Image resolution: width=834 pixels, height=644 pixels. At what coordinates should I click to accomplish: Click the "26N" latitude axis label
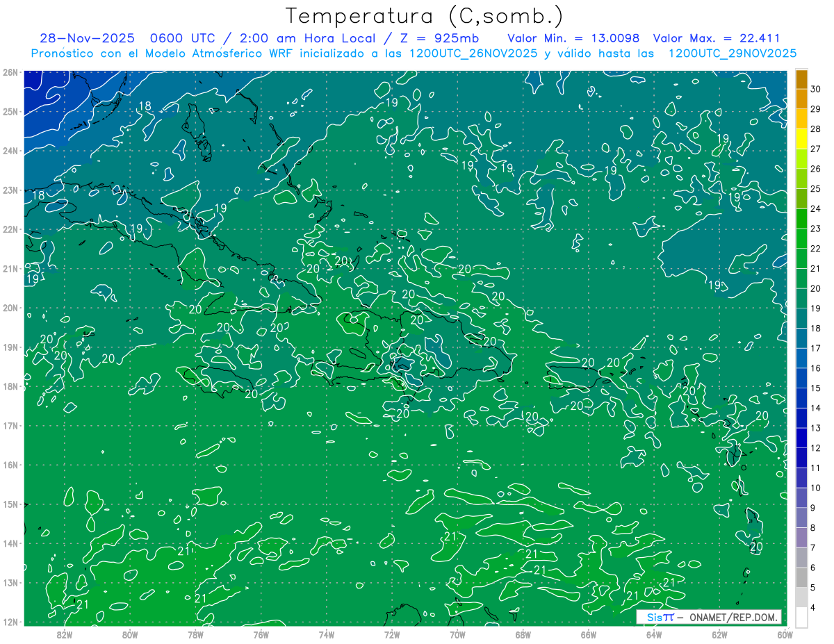click(10, 72)
